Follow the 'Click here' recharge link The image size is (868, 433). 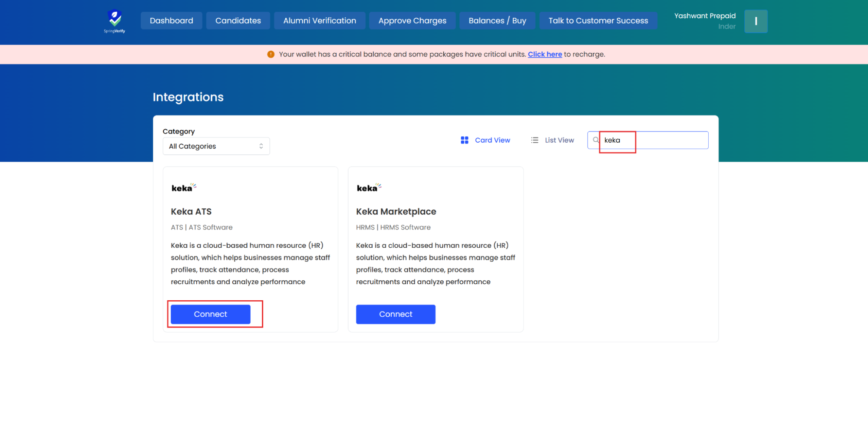[545, 54]
